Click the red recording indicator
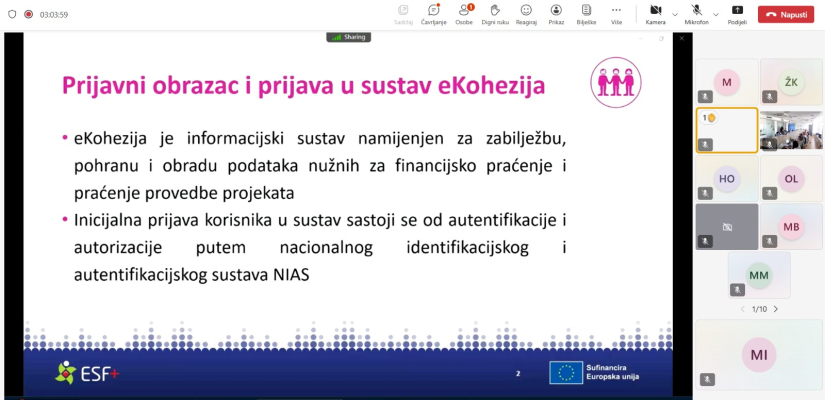 (28, 14)
